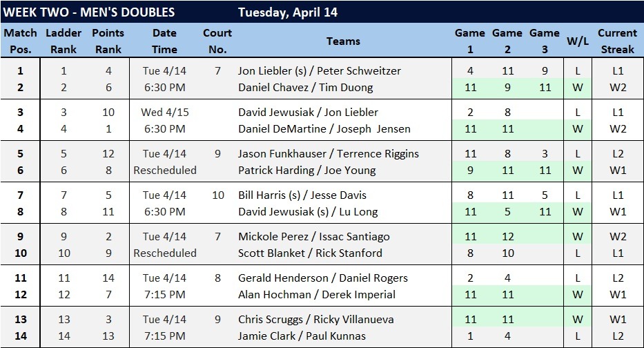This screenshot has height=348, width=644.
Task: Click the Alan Hochman / Derek Imperial cell
Action: tap(317, 294)
